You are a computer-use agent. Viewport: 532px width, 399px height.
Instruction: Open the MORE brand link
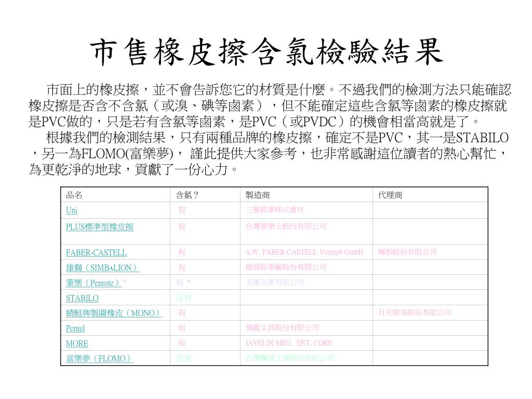[77, 343]
